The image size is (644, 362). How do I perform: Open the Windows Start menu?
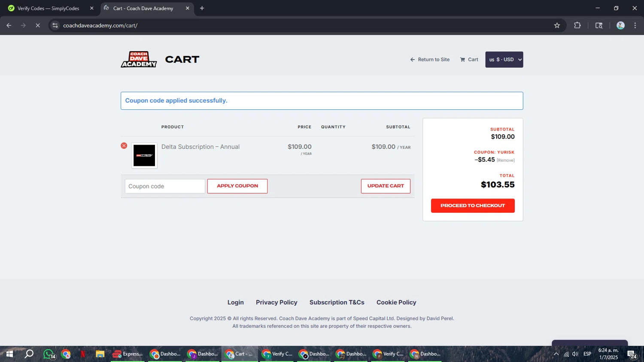pos(9,354)
